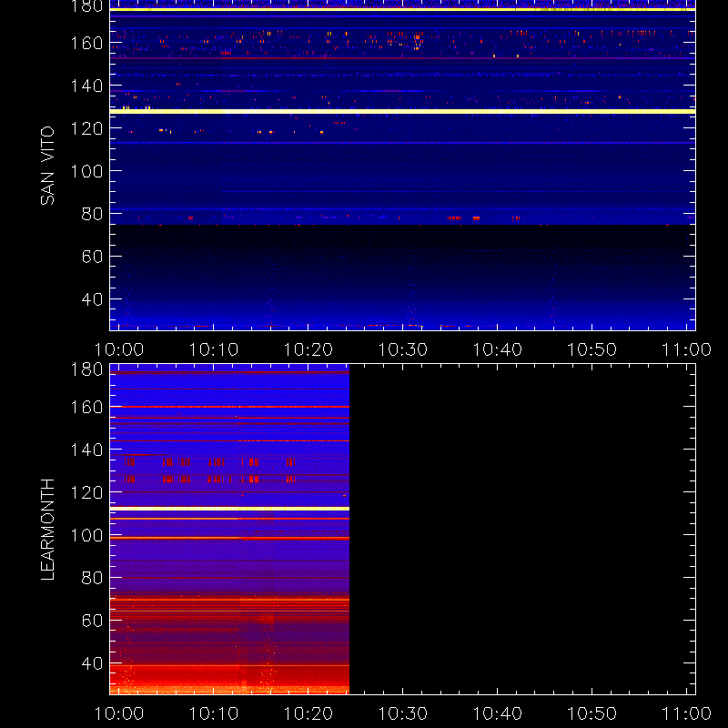Click 11:00 time label under LEARMONTH plot

[x=686, y=713]
